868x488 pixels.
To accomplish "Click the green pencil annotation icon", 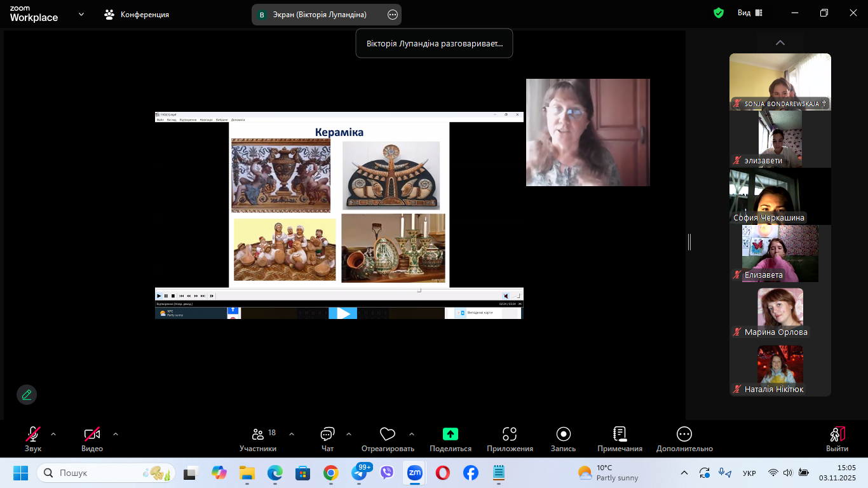I will point(27,395).
